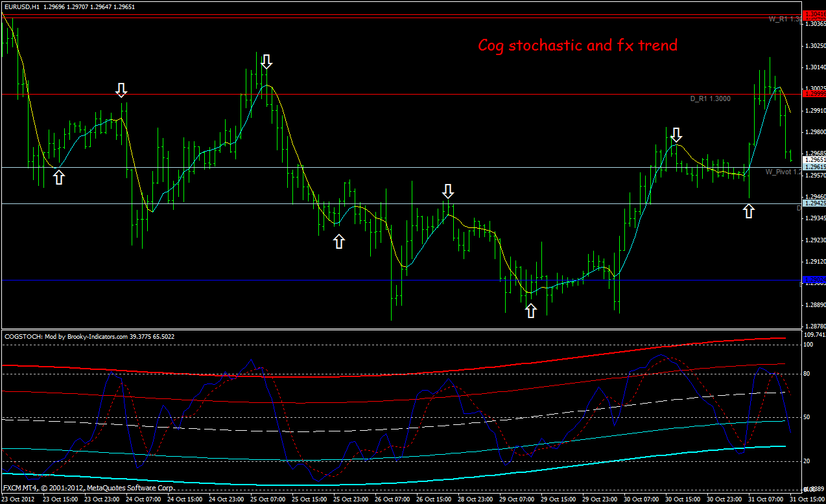Click the 50 level on stochastic scale
Image resolution: width=826 pixels, height=504 pixels.
807,417
